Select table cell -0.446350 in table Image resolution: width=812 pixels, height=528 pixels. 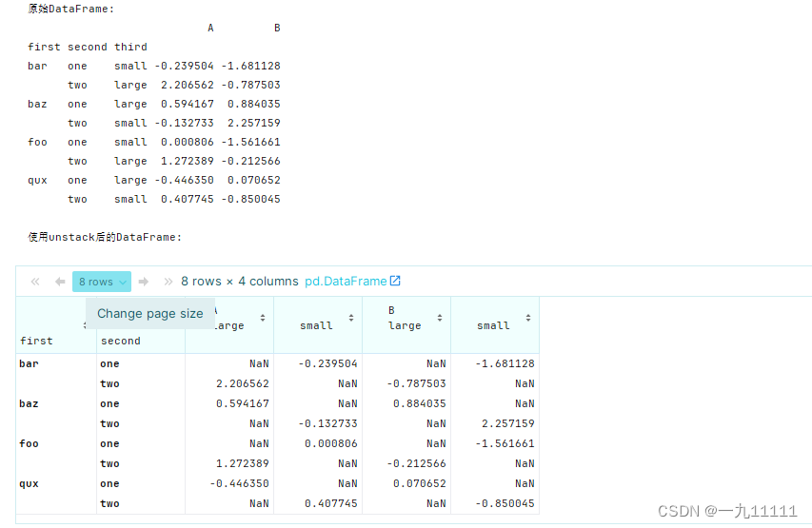click(x=239, y=483)
